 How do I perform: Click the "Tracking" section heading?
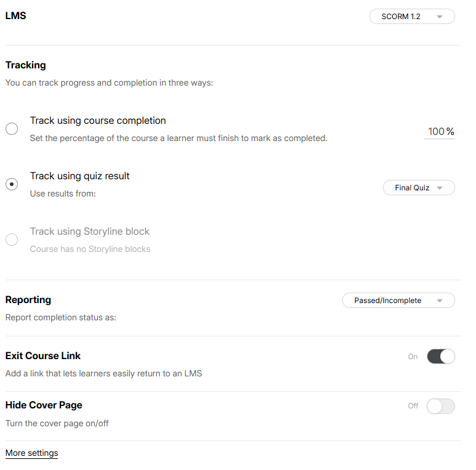coord(25,65)
